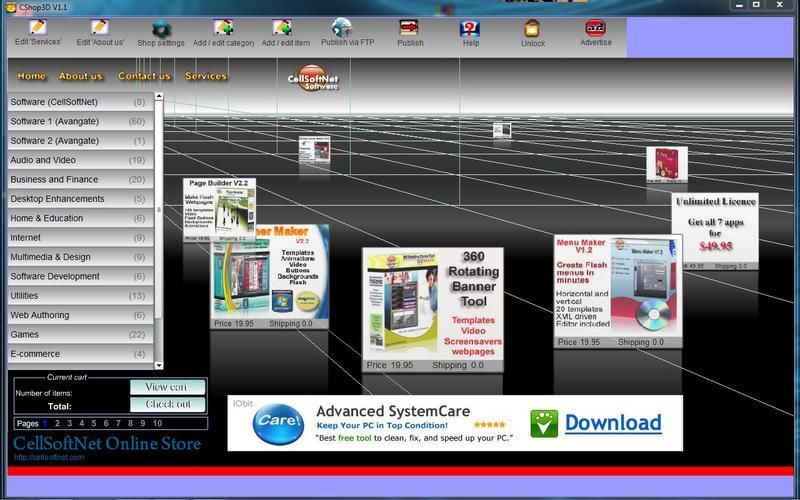Screen dimensions: 800x500
Task: Open the Business and Finance category
Action: pyautogui.click(x=81, y=180)
